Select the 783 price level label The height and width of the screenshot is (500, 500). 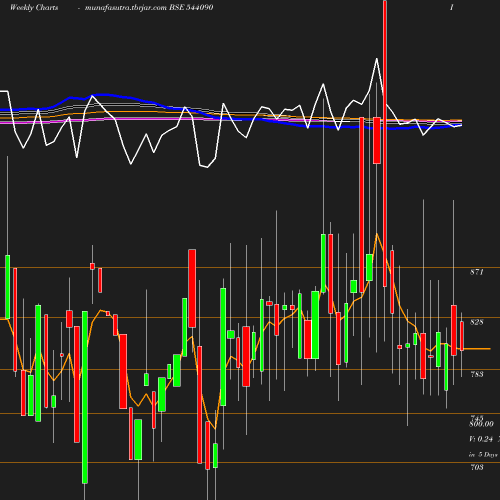(477, 374)
